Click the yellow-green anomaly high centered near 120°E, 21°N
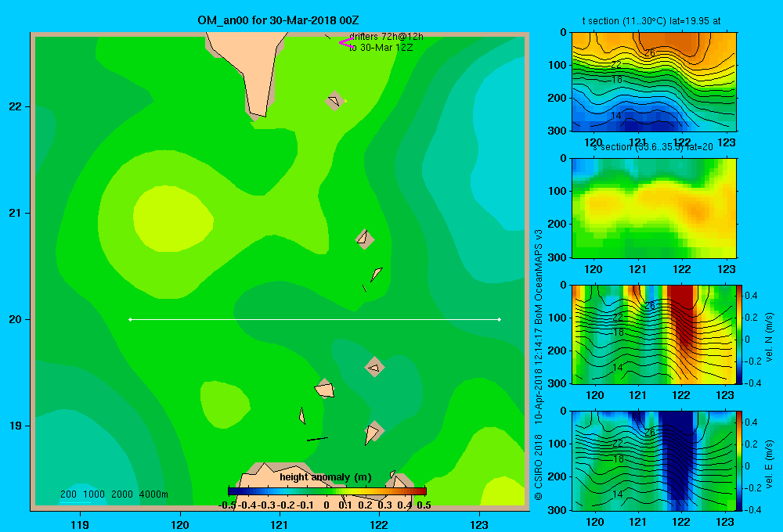The width and height of the screenshot is (783, 532). pos(172,218)
